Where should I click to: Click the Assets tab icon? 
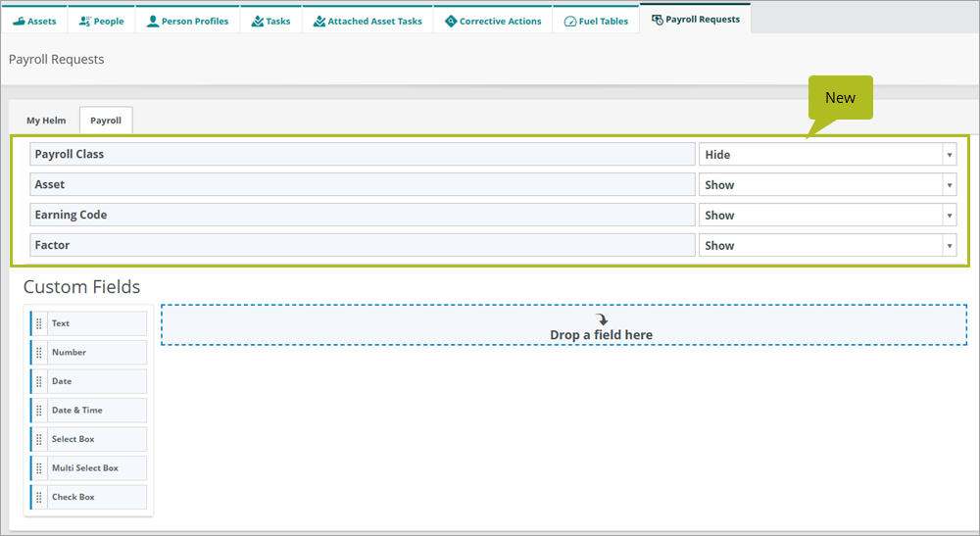coord(18,22)
